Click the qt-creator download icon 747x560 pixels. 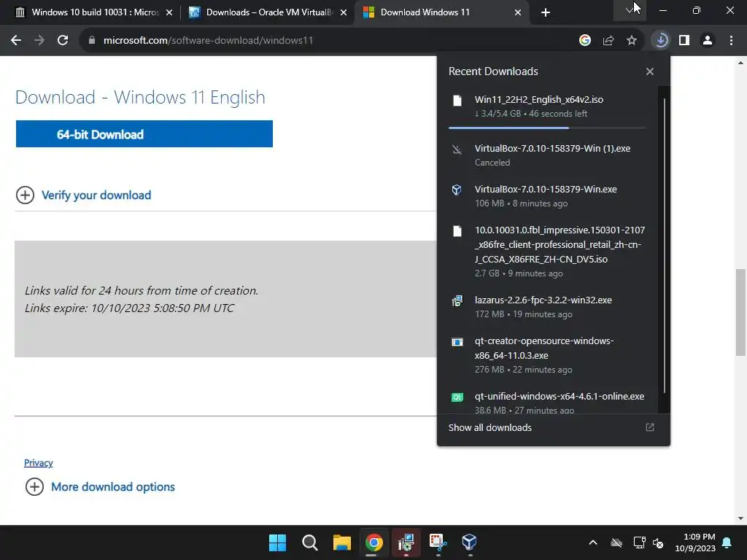point(457,342)
